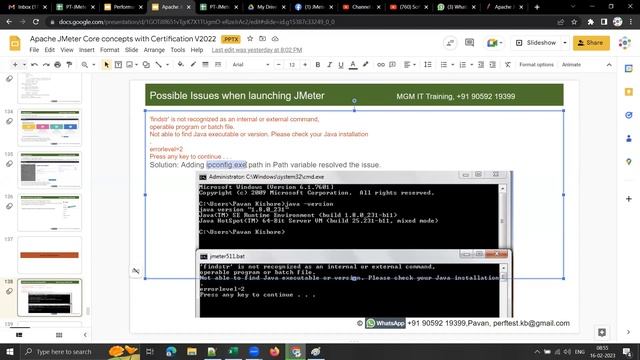
Task: Select the slide 134 thumbnail
Action: pyautogui.click(x=49, y=127)
